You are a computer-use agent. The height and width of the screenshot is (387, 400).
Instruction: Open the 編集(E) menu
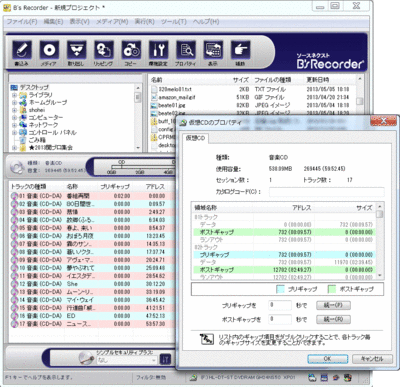[x=53, y=22]
